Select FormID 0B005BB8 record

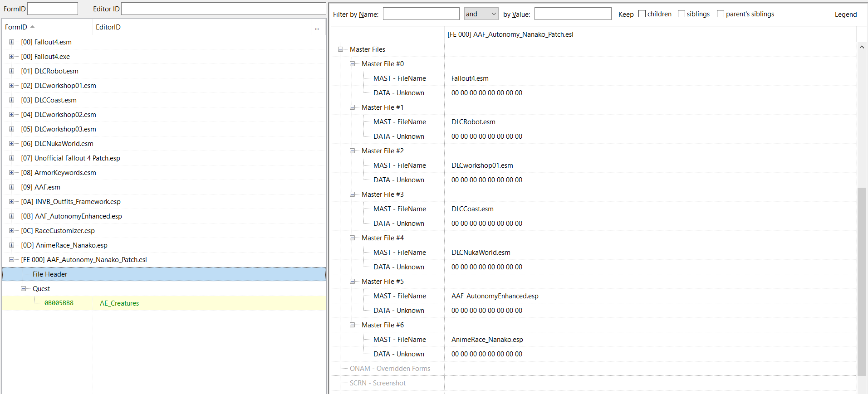[x=59, y=303]
